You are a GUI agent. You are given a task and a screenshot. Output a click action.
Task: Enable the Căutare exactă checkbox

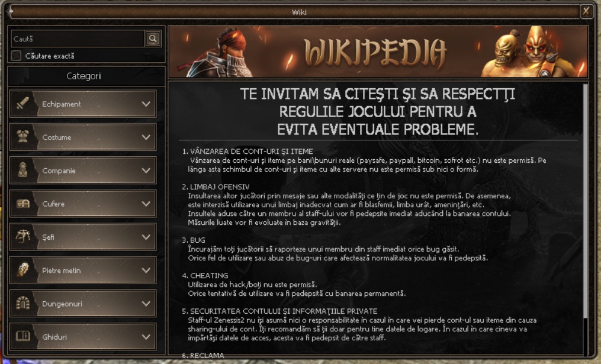[16, 56]
